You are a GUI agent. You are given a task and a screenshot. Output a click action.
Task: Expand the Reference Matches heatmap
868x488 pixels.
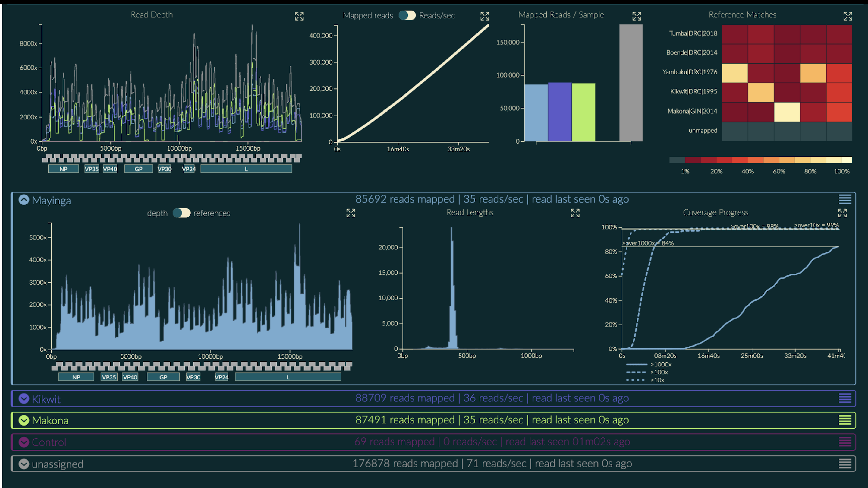tap(848, 16)
